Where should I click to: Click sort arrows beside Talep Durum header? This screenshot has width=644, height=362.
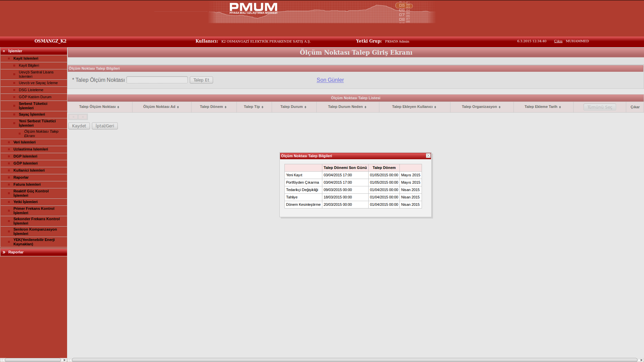point(305,107)
